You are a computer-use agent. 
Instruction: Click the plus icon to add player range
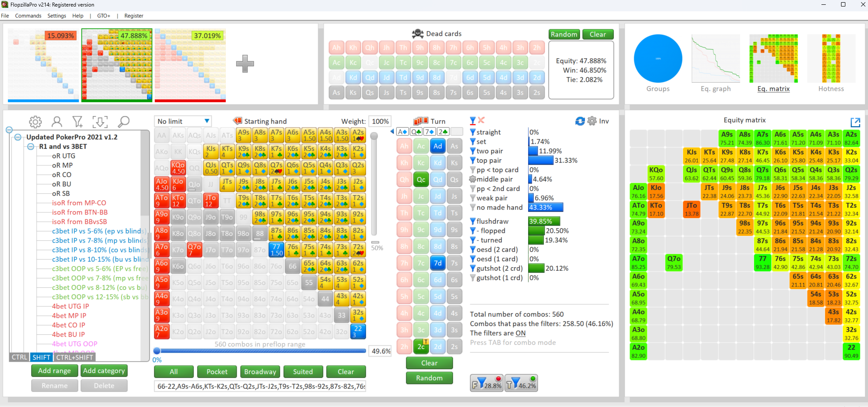click(x=245, y=64)
